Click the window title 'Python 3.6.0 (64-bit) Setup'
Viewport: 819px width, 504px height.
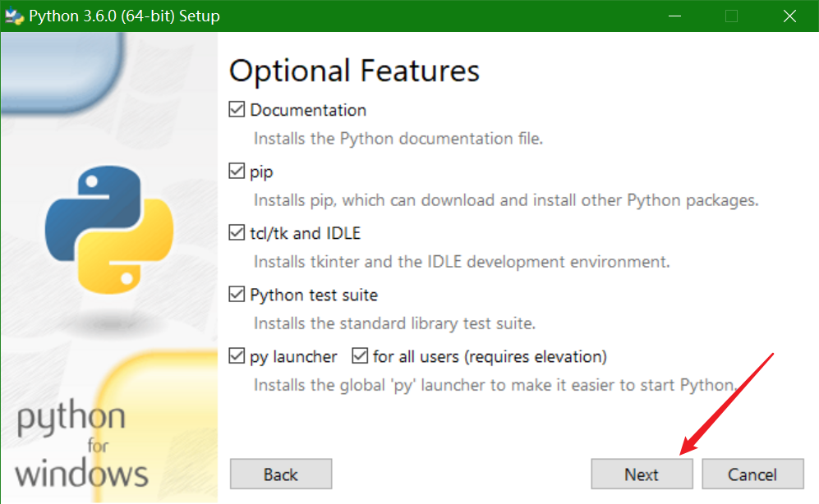click(x=124, y=16)
